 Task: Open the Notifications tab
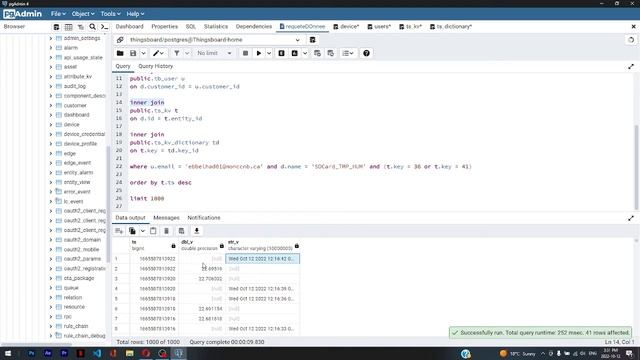[x=204, y=218]
